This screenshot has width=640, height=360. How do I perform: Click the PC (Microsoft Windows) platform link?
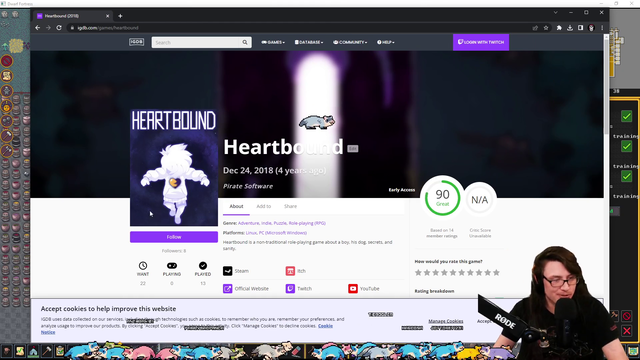click(282, 233)
